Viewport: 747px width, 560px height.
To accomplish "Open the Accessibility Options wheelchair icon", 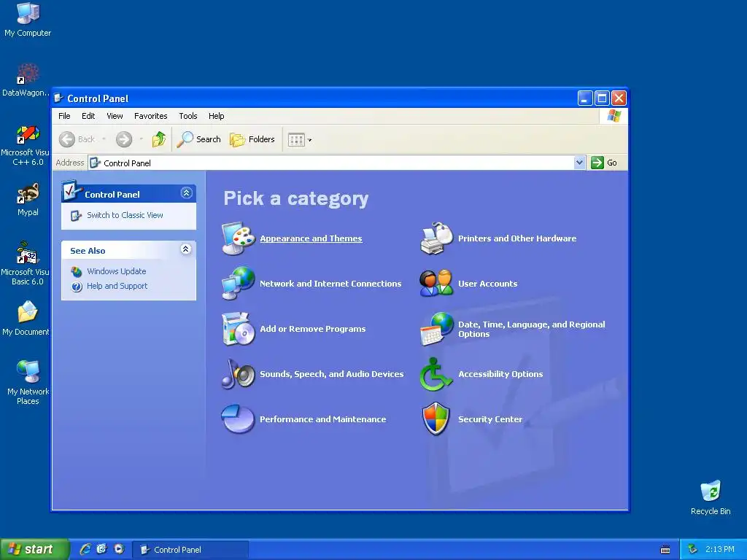I will [x=436, y=374].
